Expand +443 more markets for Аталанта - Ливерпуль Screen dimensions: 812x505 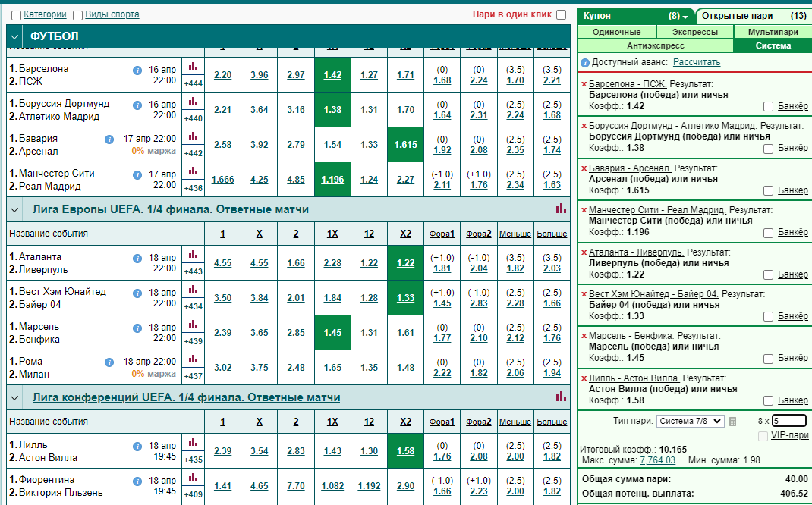(194, 271)
